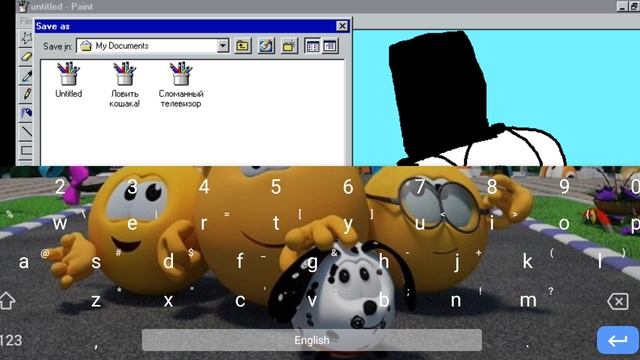Tap the Backspace key on keyboard
640x360 pixels.
(618, 302)
